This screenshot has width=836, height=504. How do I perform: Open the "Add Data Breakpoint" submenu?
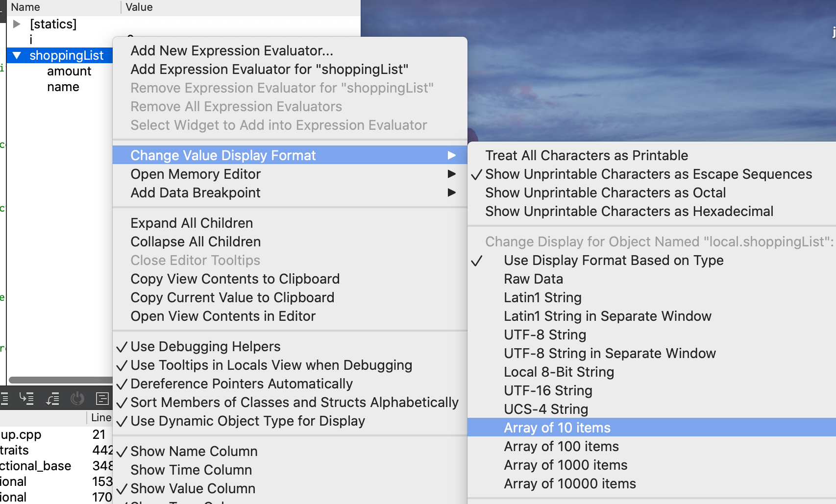pos(195,192)
